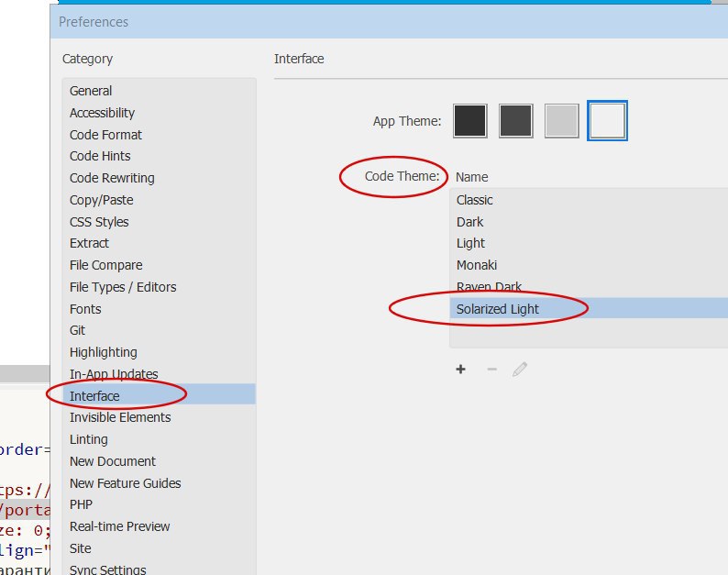The width and height of the screenshot is (728, 575).
Task: Select Solarized Light code theme
Action: (x=498, y=309)
